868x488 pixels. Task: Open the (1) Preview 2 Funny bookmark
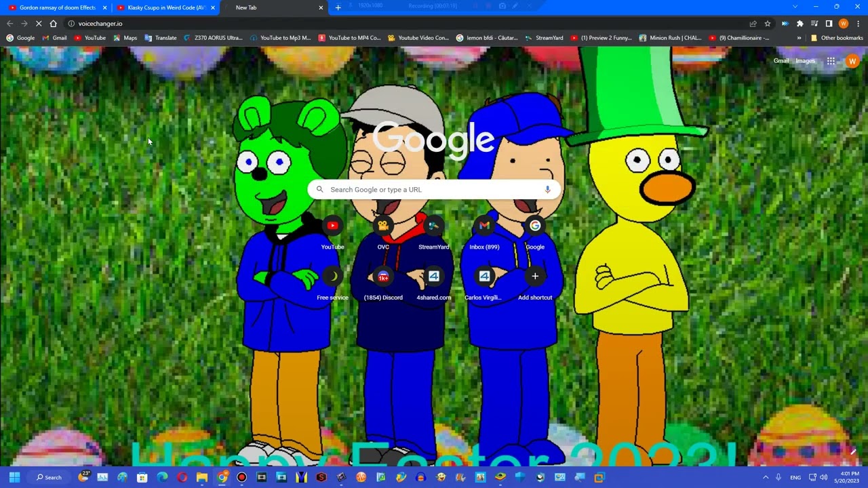601,38
